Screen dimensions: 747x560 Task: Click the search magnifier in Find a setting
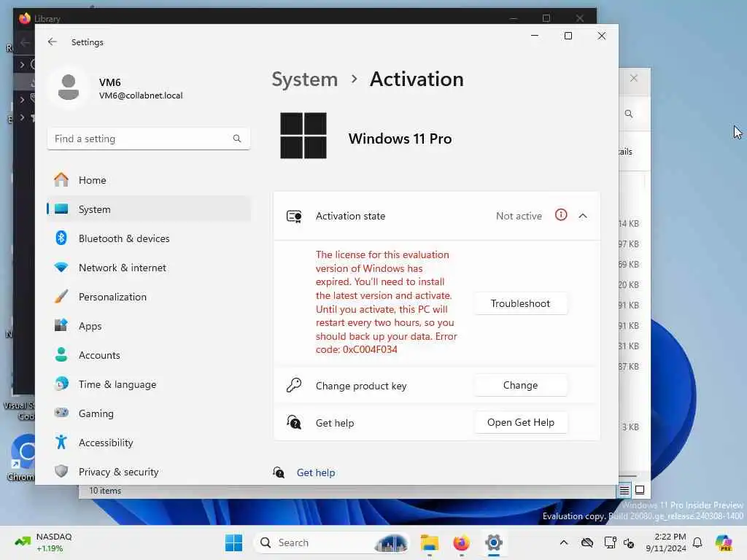[x=237, y=139]
